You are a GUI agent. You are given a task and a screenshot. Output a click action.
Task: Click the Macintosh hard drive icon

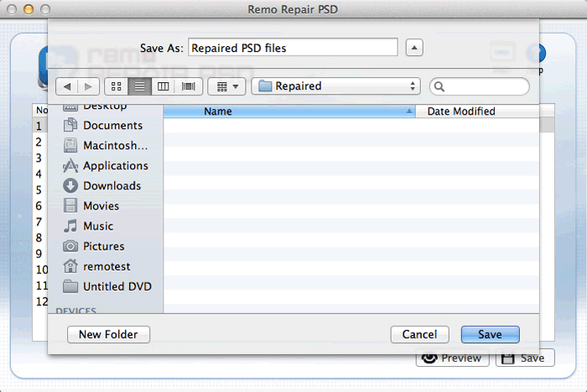[70, 145]
